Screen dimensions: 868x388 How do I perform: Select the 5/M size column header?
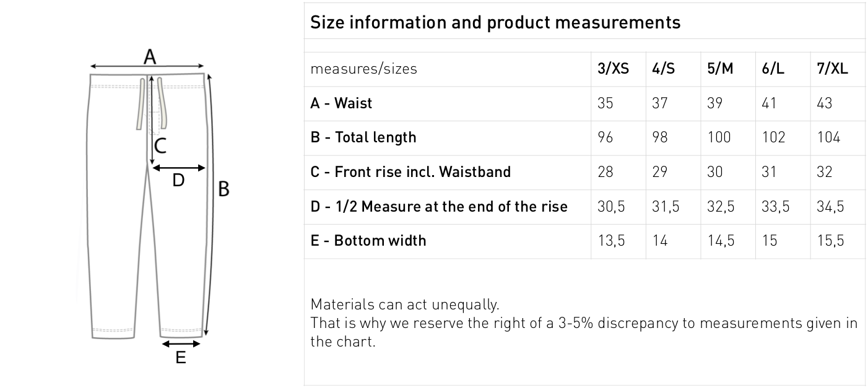point(720,69)
